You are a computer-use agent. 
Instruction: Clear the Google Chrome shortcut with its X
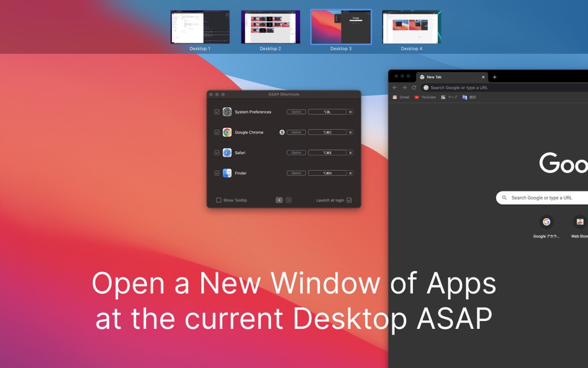pos(350,132)
